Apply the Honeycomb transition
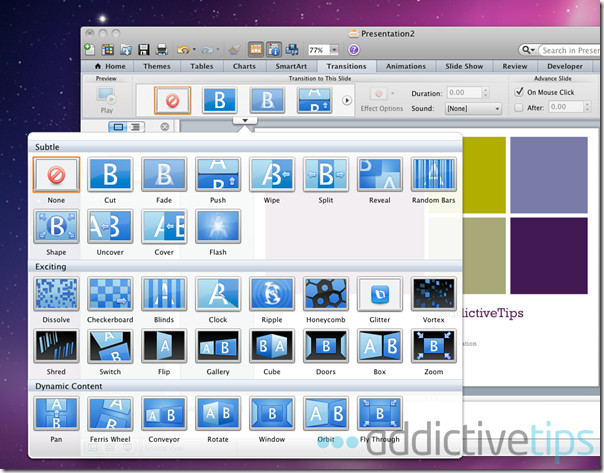Image resolution: width=604 pixels, height=473 pixels. coord(326,294)
